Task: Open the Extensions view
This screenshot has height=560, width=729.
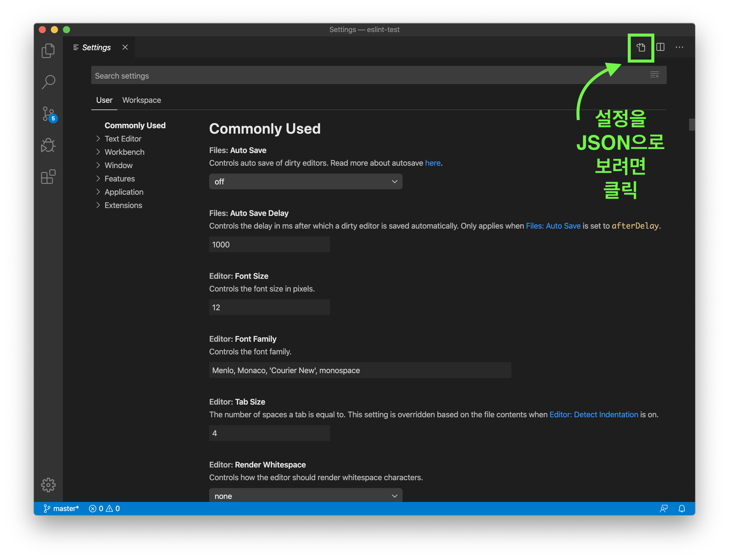Action: click(x=48, y=177)
